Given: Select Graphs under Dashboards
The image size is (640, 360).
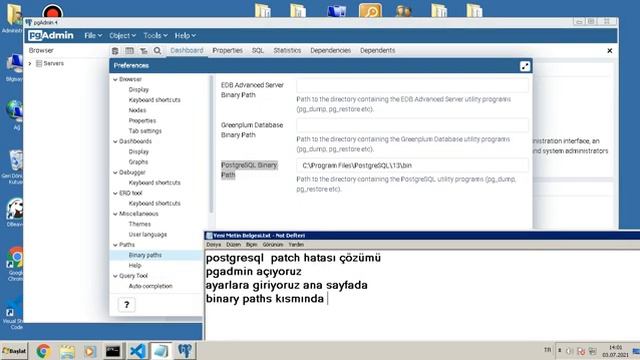Looking at the screenshot, I should pyautogui.click(x=138, y=162).
